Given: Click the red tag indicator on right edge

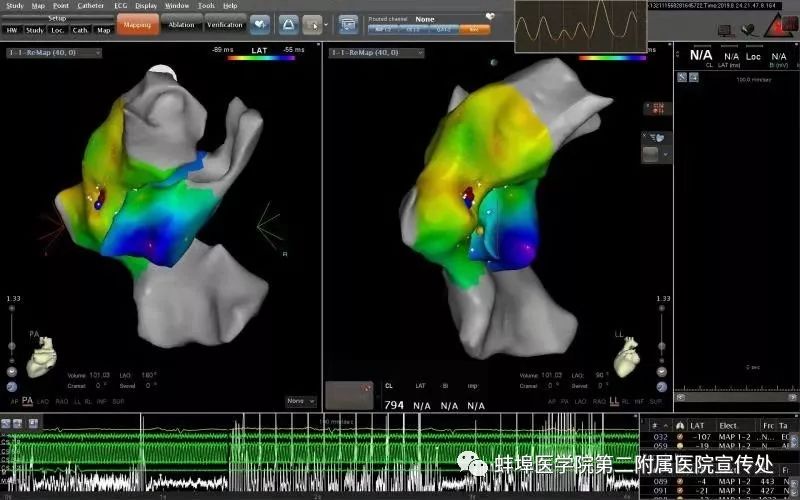Looking at the screenshot, I should click(x=658, y=108).
